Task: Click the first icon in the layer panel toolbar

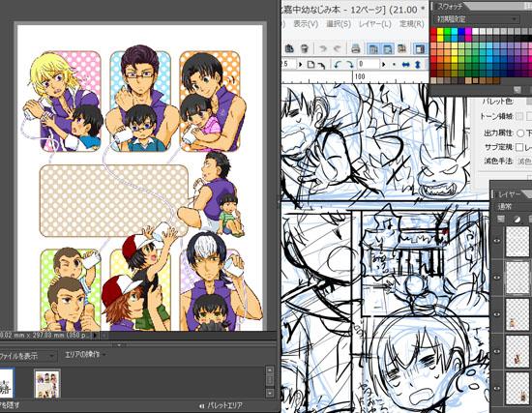Action: [x=501, y=219]
